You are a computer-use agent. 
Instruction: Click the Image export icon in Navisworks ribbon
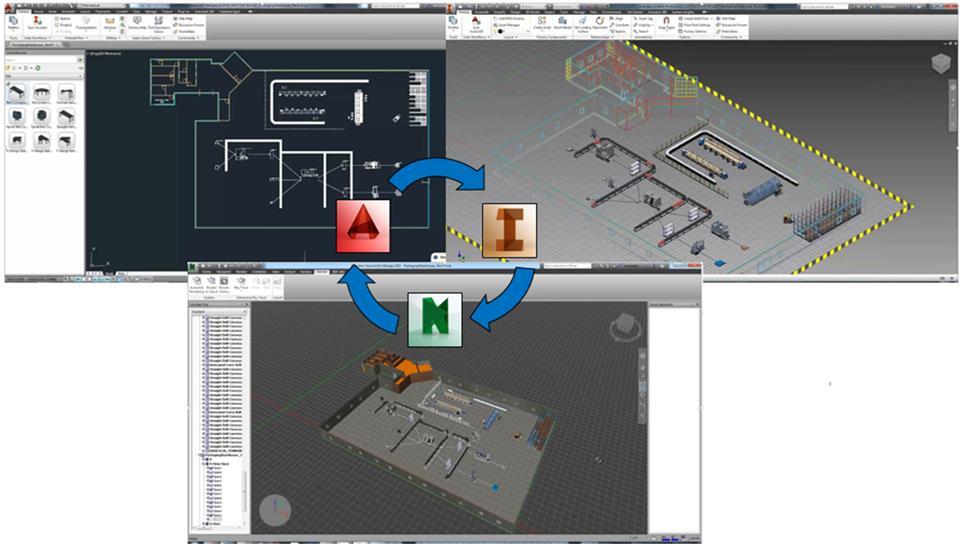coord(277,283)
